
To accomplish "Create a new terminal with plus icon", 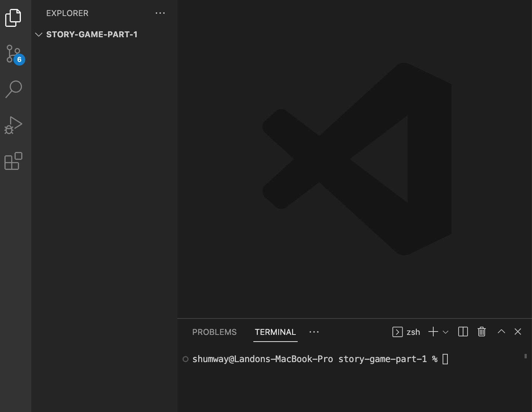I will 433,332.
